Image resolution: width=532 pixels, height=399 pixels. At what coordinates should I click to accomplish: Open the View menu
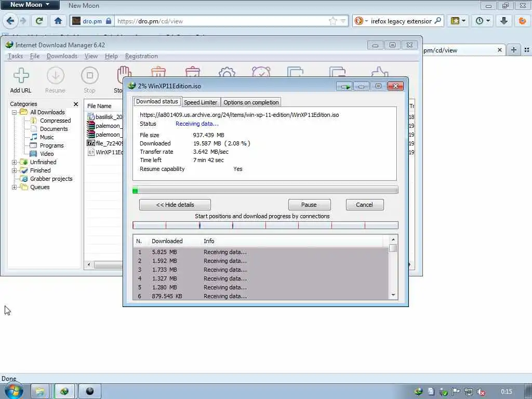91,56
